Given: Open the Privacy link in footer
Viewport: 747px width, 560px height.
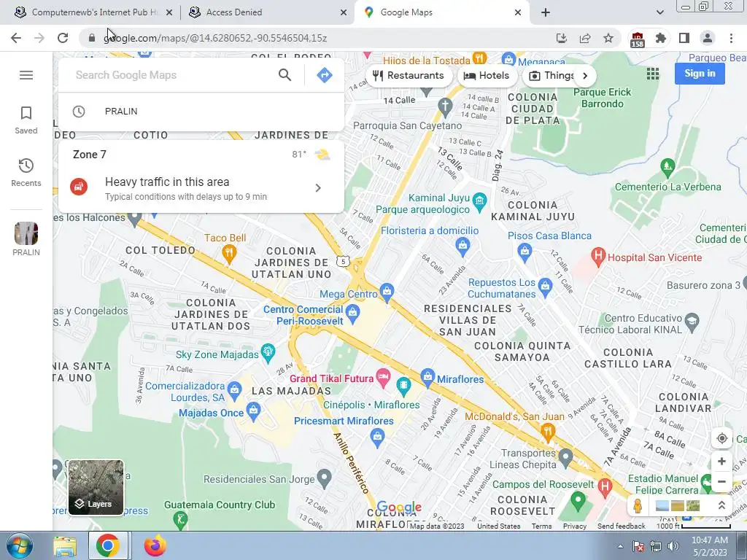Looking at the screenshot, I should (x=575, y=526).
